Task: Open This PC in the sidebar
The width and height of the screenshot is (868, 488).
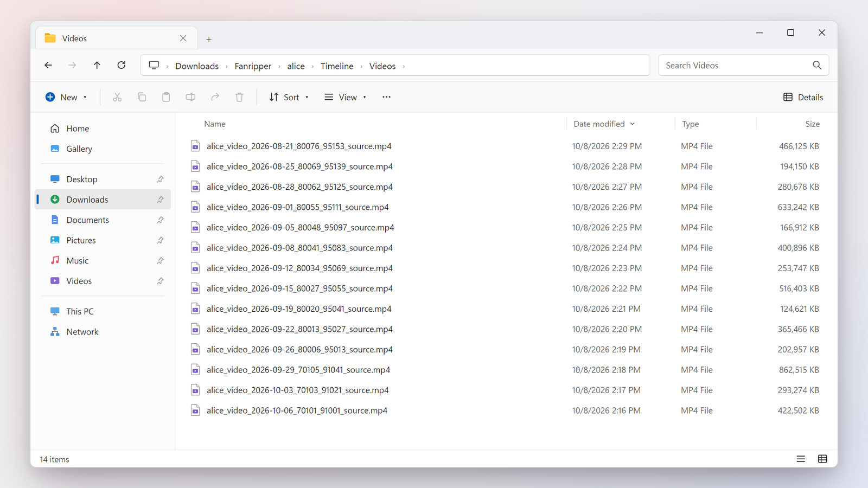Action: pos(103,311)
